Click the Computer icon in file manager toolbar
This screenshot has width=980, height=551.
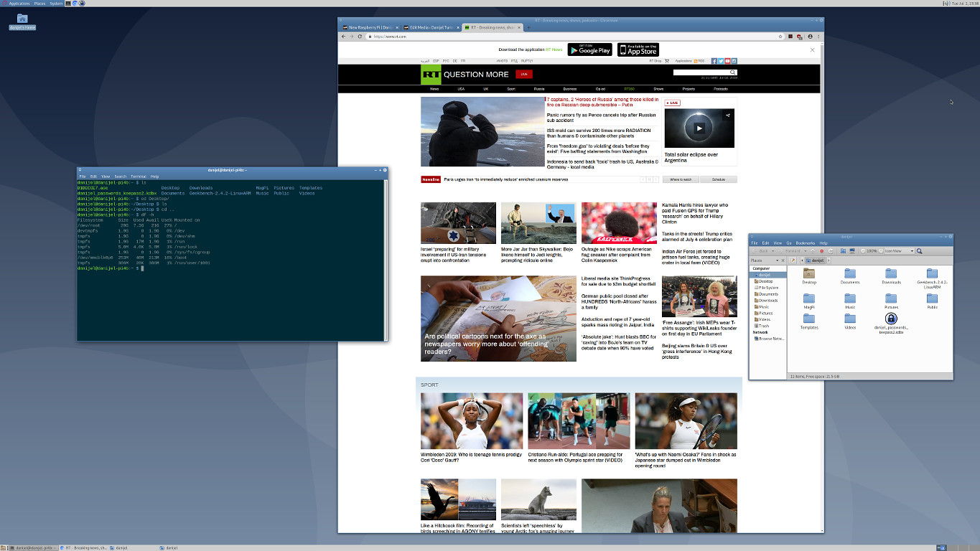click(x=852, y=251)
